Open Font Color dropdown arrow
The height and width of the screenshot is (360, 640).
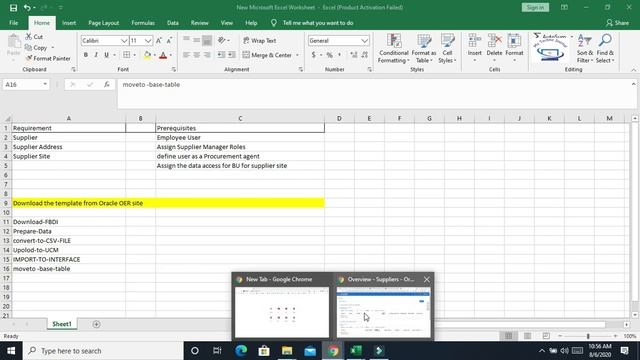pos(171,55)
